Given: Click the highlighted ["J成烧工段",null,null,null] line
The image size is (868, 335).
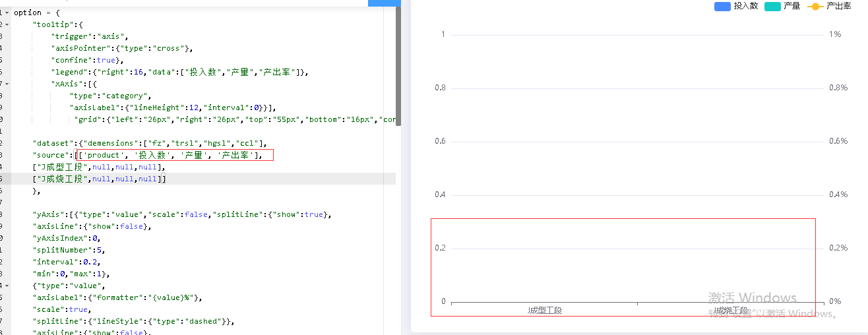Looking at the screenshot, I should click(x=100, y=179).
